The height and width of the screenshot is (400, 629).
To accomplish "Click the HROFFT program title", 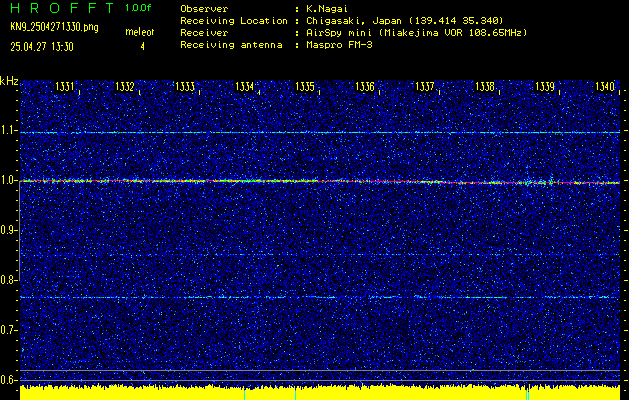I will pyautogui.click(x=62, y=8).
